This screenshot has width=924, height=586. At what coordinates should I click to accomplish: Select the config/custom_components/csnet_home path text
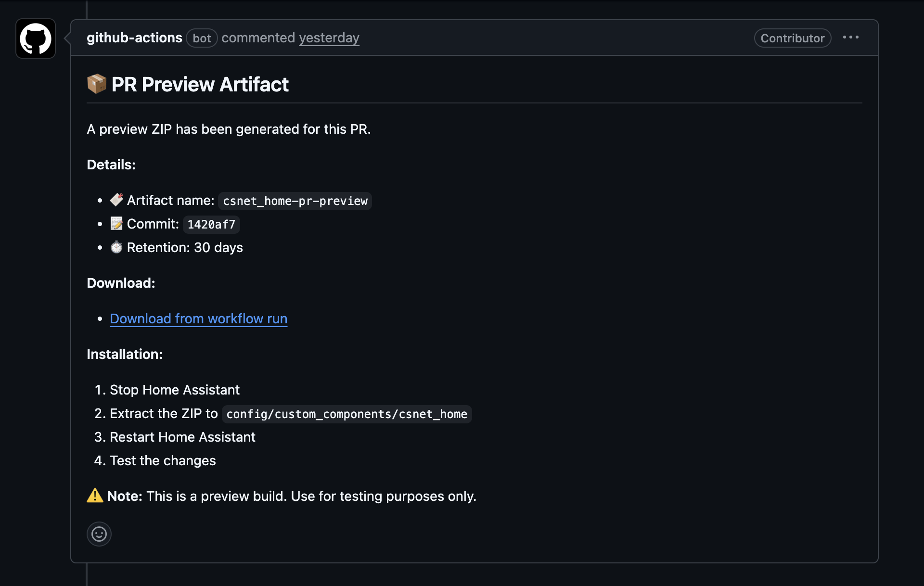pyautogui.click(x=346, y=414)
